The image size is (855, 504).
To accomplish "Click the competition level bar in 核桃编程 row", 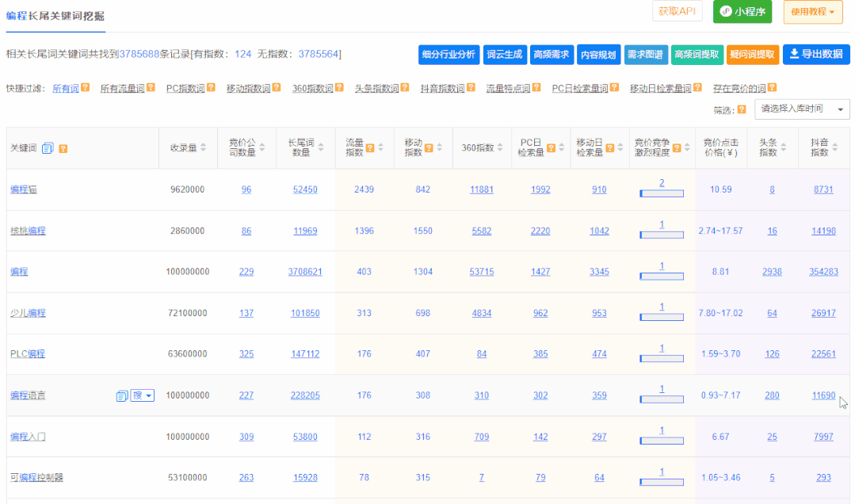I will [662, 235].
